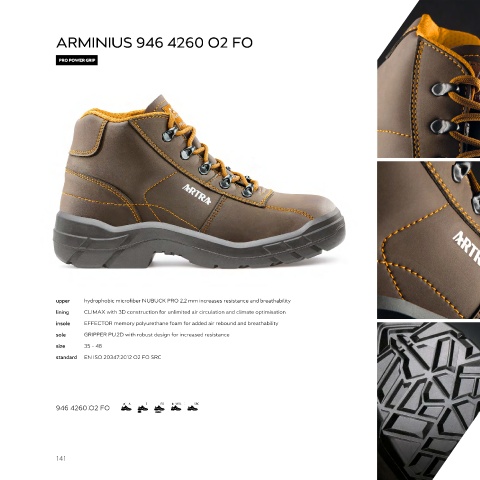Open the stitching detail close-up photo

pos(429,240)
